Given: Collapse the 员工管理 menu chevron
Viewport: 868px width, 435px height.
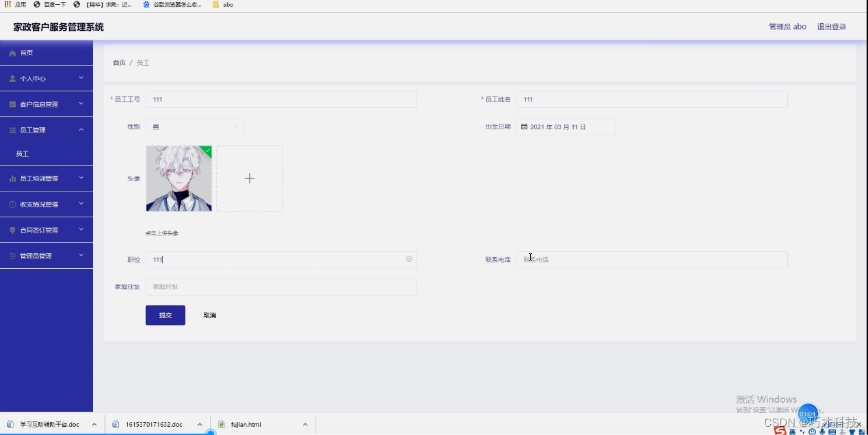Looking at the screenshot, I should coord(81,129).
